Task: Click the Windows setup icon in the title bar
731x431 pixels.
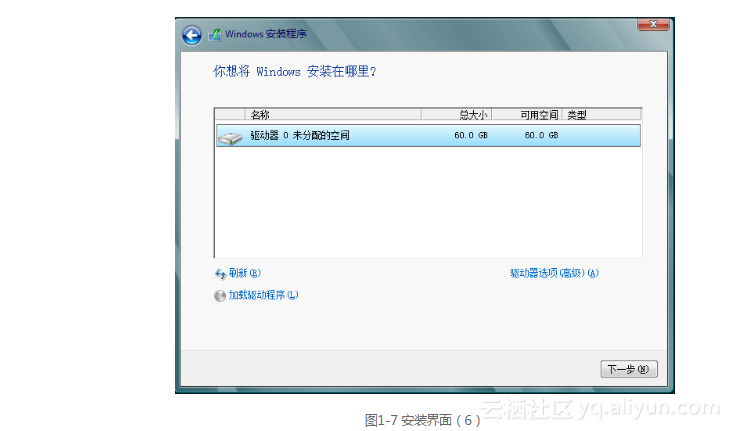Action: [215, 35]
